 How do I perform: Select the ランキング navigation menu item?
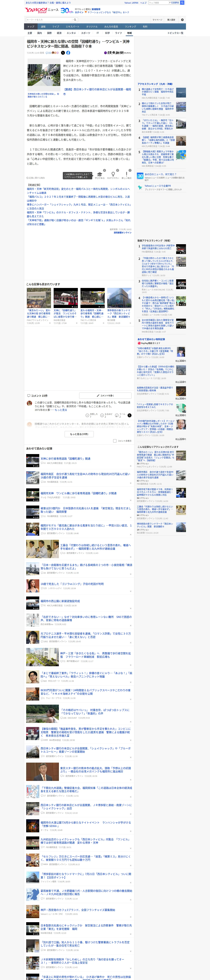tap(130, 27)
